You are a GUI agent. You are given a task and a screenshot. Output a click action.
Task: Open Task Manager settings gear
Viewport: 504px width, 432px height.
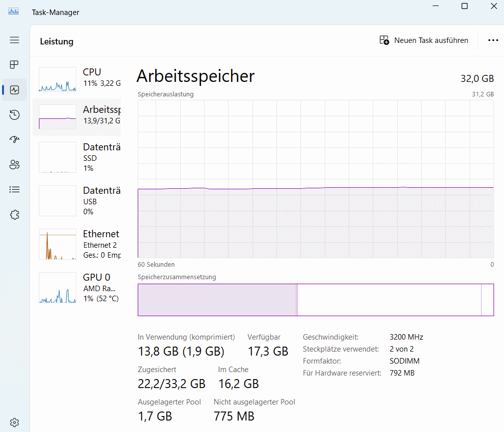click(14, 423)
